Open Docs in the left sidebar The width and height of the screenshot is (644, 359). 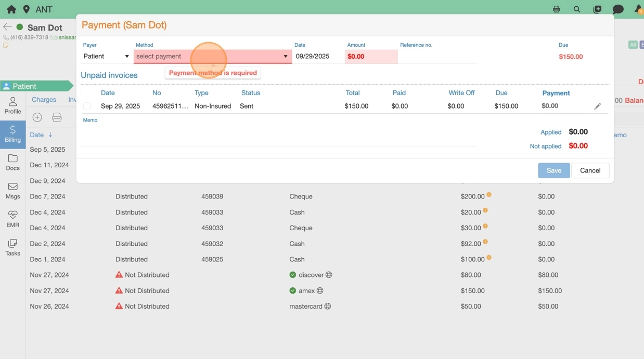pos(13,162)
